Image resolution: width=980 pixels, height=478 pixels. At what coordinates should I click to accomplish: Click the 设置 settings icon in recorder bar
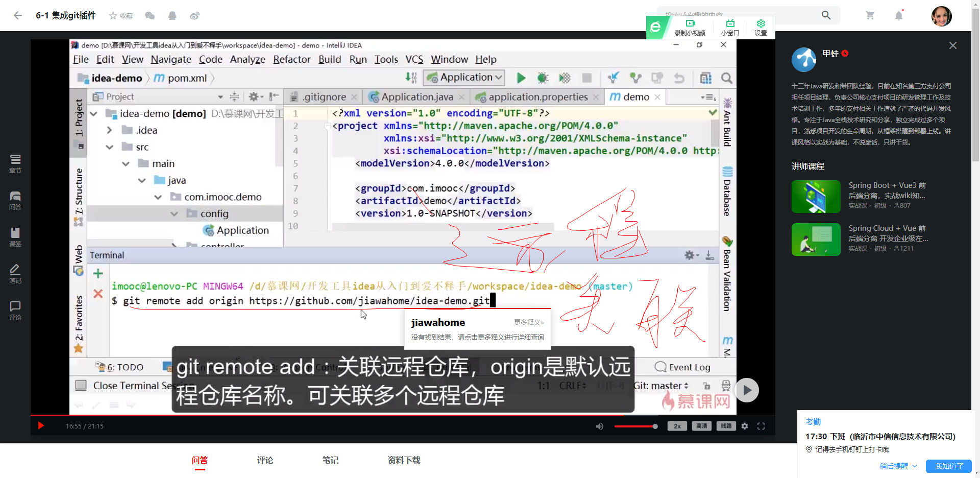click(x=761, y=27)
